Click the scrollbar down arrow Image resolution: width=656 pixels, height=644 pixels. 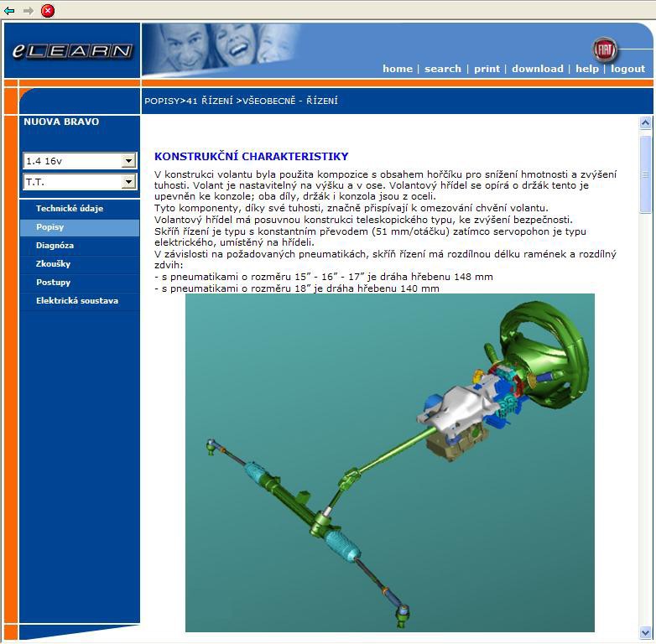tap(645, 633)
